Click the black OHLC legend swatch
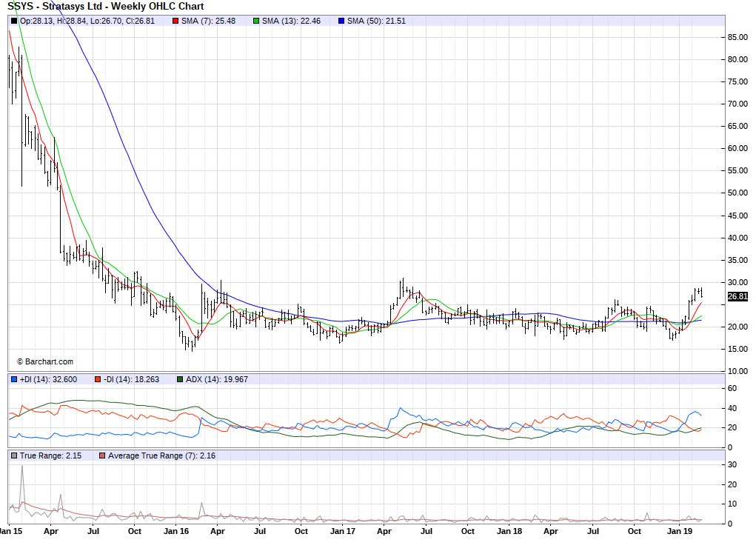Viewport: 756px width, 554px height. pyautogui.click(x=14, y=21)
